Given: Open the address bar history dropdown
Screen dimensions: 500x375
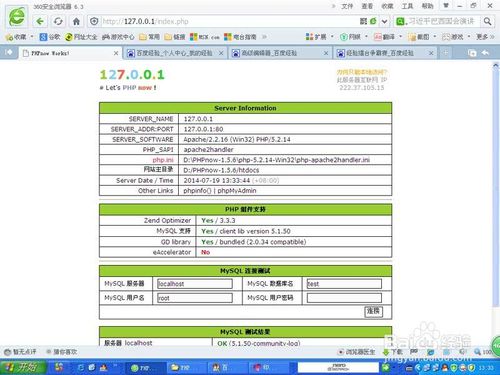Looking at the screenshot, I should (384, 22).
